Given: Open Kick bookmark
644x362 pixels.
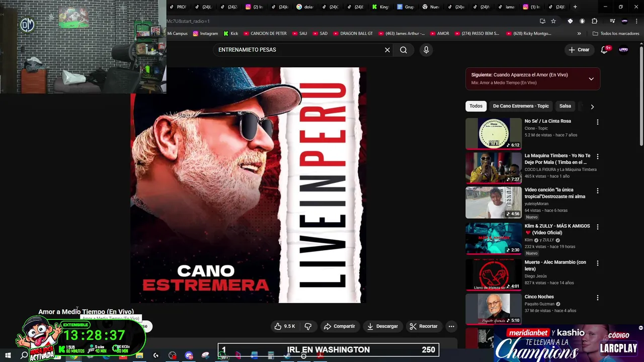Looking at the screenshot, I should [231, 34].
